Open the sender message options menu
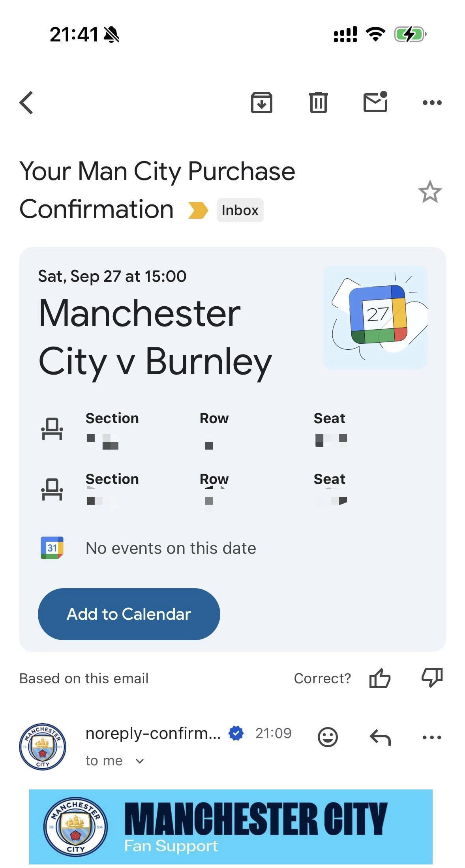Screen dimensions: 465x868 [x=432, y=737]
